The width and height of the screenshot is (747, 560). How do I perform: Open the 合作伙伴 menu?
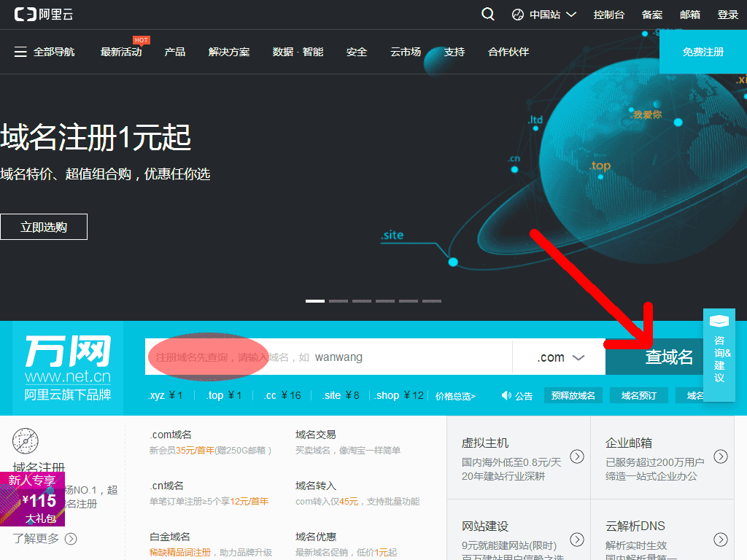point(508,52)
